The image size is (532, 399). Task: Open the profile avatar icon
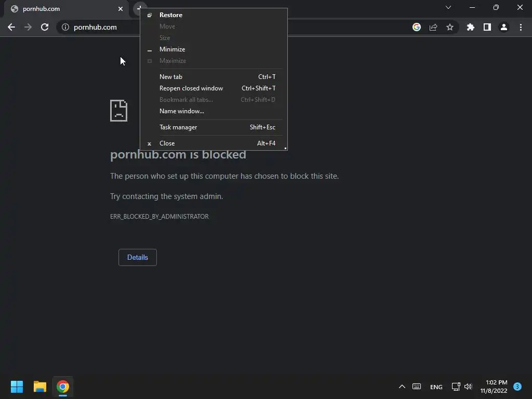[504, 27]
